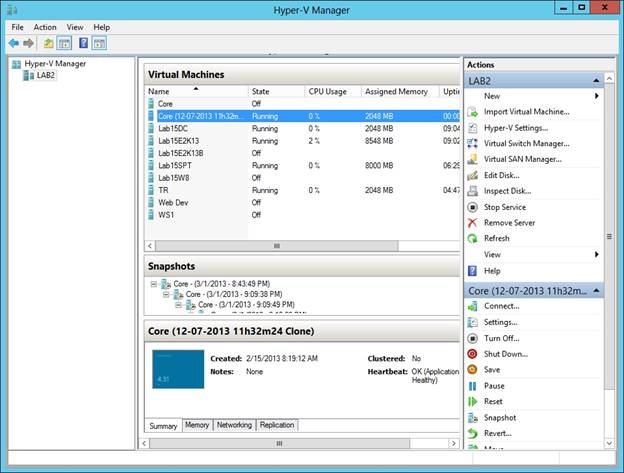Viewport: 624px width, 473px height.
Task: Toggle the Show/Hide Console Tree toolbar icon
Action: coord(64,43)
